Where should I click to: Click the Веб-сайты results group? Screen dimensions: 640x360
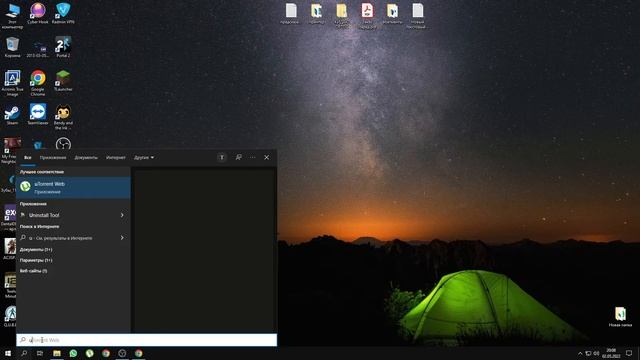pos(33,271)
